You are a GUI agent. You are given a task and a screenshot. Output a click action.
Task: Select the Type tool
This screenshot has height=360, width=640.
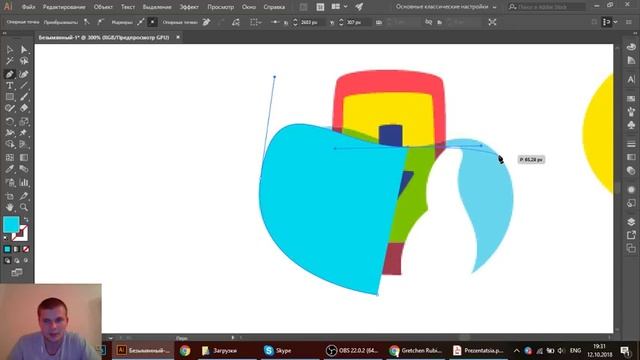10,86
